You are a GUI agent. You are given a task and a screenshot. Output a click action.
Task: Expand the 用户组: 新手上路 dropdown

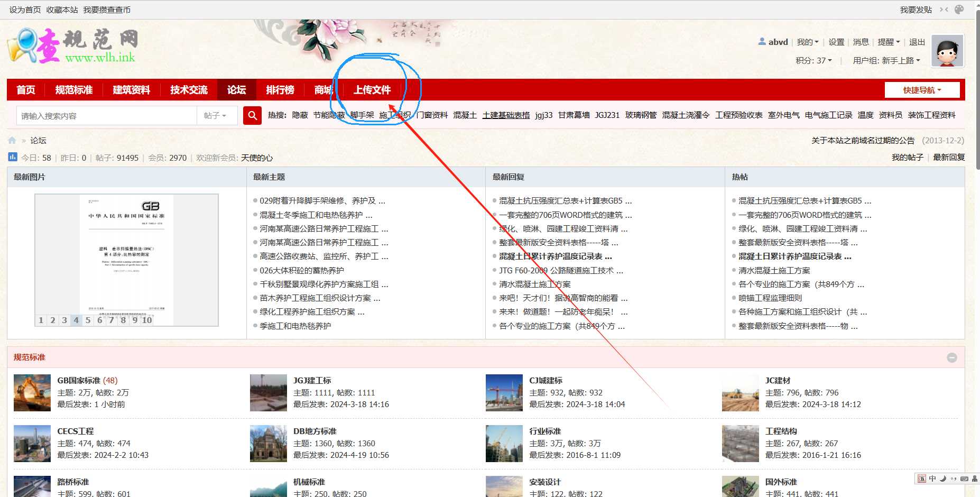click(886, 61)
